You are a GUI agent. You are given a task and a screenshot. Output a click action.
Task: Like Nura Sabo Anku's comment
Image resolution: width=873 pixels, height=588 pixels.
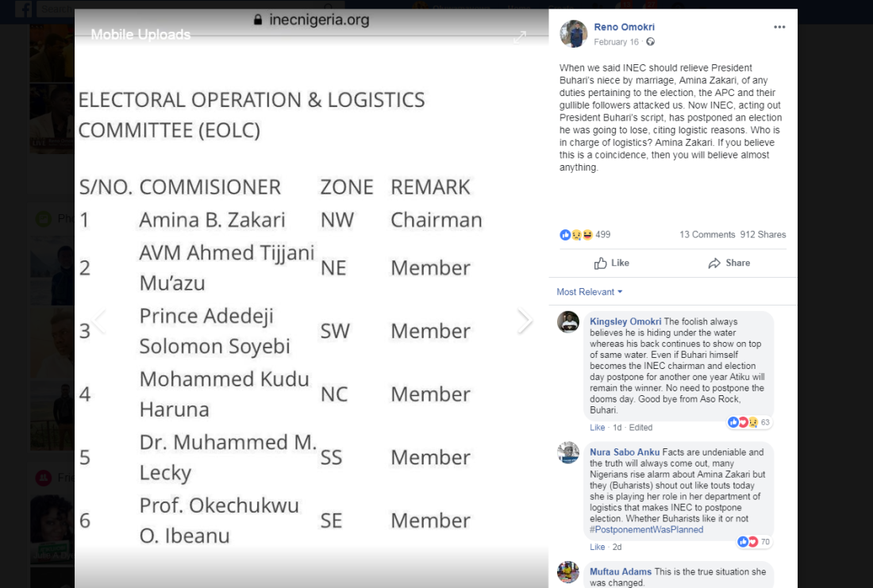(597, 547)
